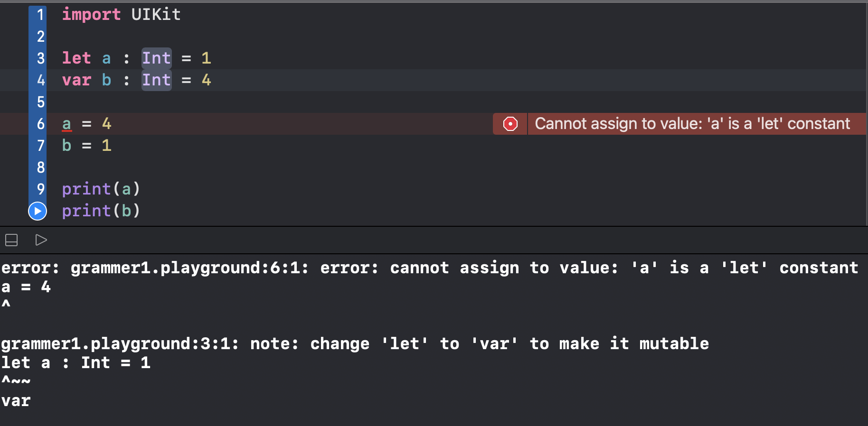Click the red error stop icon

[x=510, y=124]
